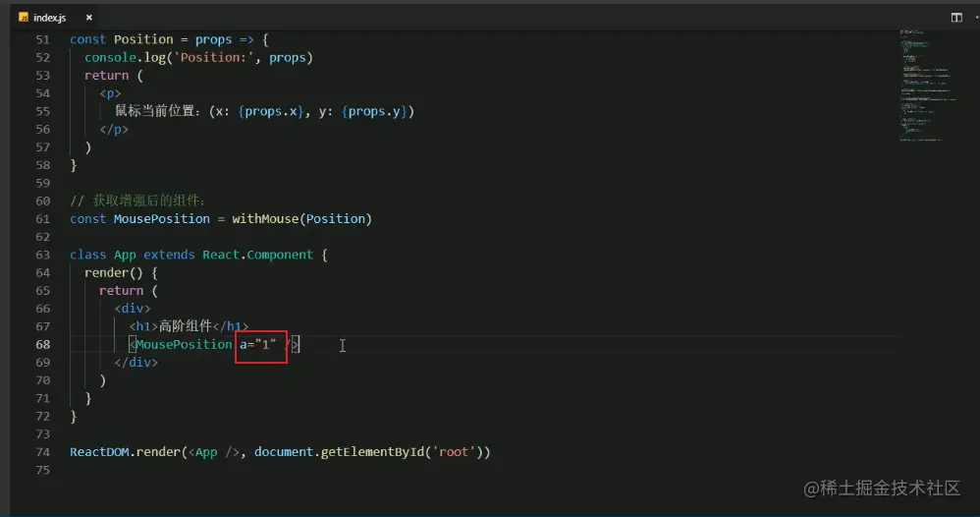Click 'return' keyword on line 65
Screen dimensions: 980x517
[x=121, y=290]
